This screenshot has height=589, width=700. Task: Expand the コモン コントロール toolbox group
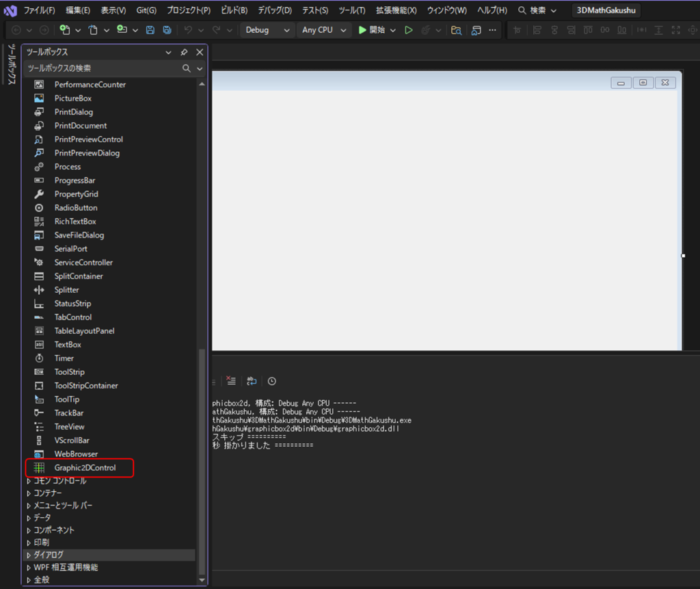[x=59, y=481]
